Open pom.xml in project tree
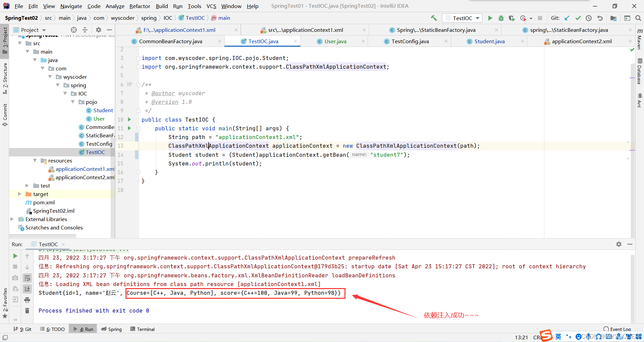The image size is (644, 342). pos(44,202)
